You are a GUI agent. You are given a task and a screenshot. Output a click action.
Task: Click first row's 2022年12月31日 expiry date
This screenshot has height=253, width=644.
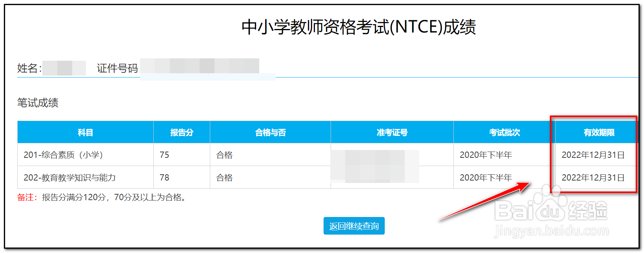click(x=593, y=155)
